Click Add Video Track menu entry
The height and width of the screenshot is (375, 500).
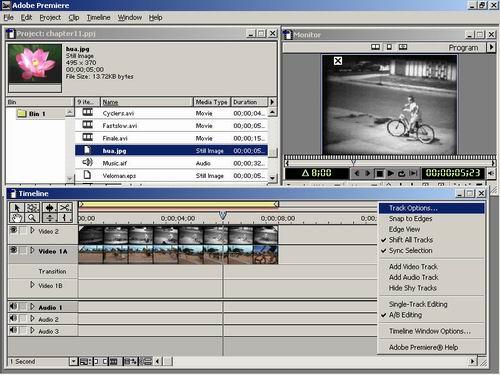coord(413,267)
